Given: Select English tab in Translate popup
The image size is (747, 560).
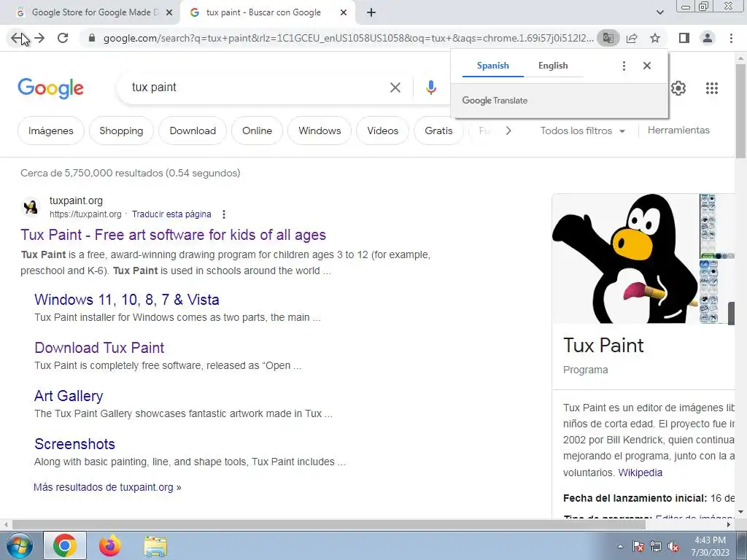Looking at the screenshot, I should coord(553,66).
